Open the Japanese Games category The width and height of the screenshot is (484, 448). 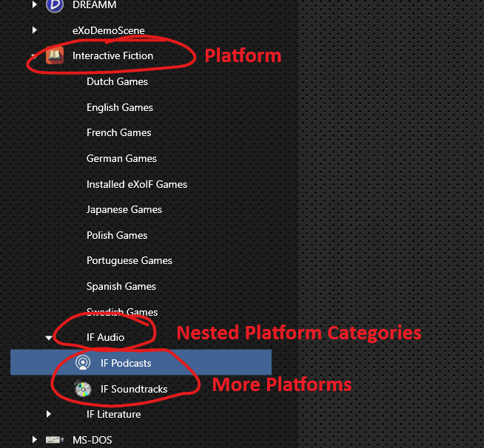coord(124,209)
